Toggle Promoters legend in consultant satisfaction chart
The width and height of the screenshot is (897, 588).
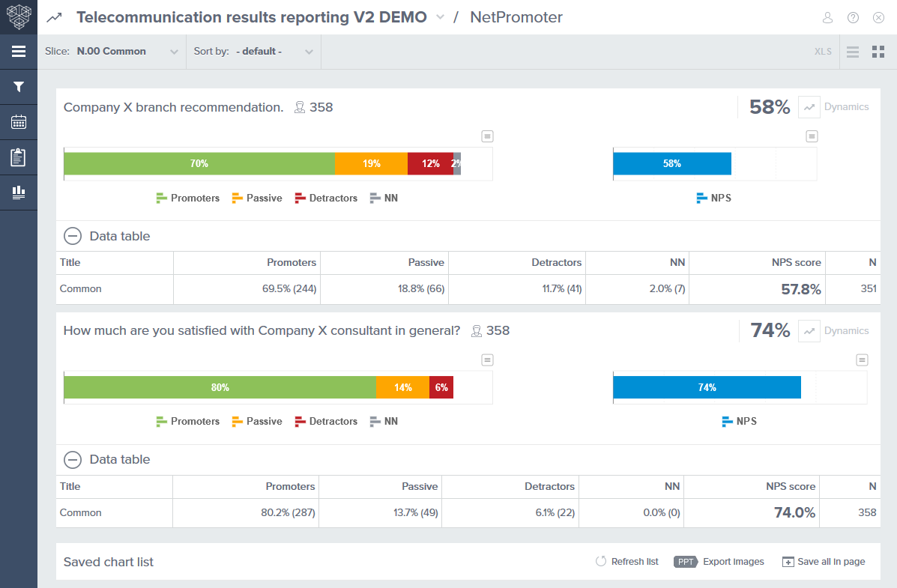click(x=187, y=422)
